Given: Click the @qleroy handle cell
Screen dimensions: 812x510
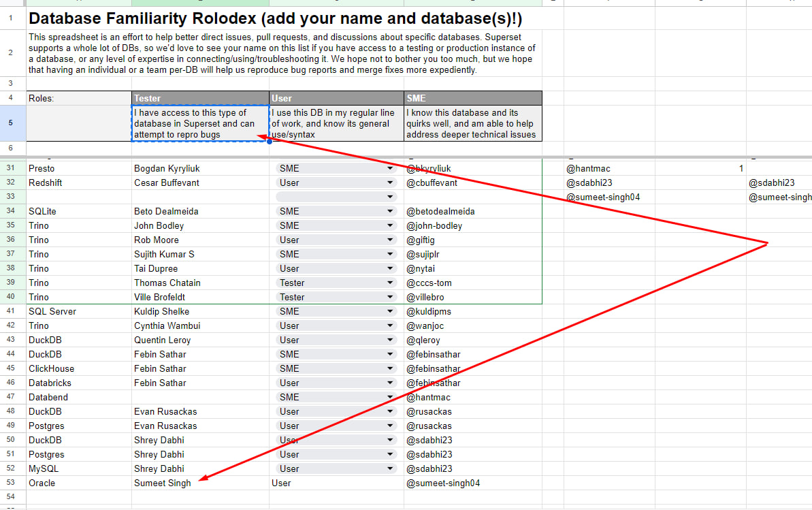Looking at the screenshot, I should (473, 340).
